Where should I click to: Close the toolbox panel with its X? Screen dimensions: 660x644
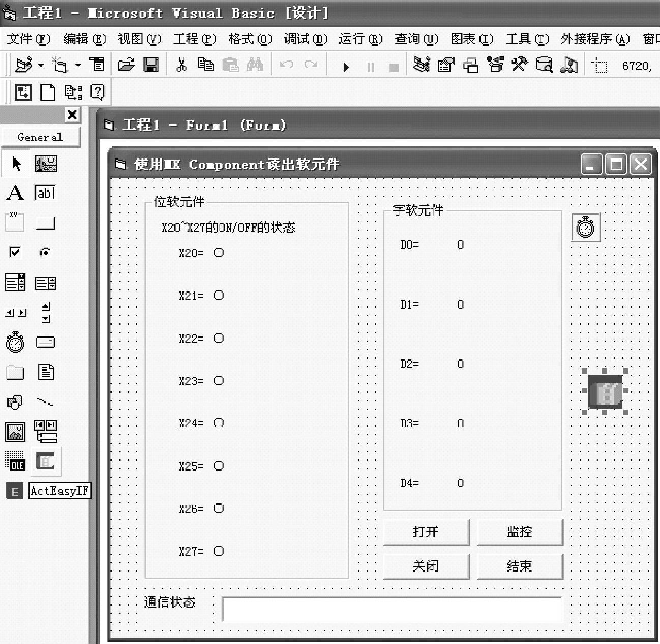pyautogui.click(x=73, y=114)
